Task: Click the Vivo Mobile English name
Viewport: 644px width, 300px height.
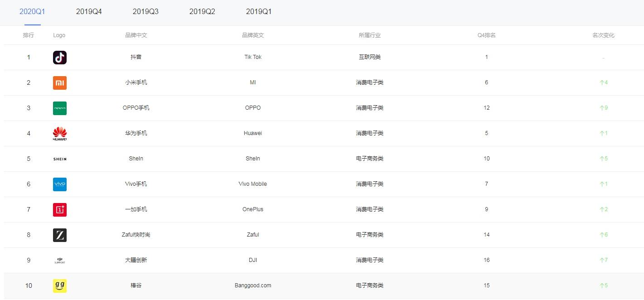Action: (253, 184)
